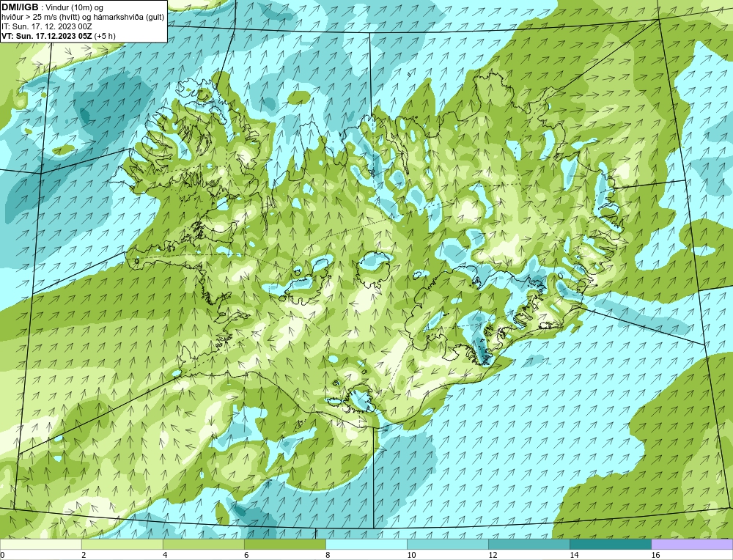Screen dimensions: 733x560
Task: Click the 14–16 m/s dark teal swatch
Action: coord(610,544)
